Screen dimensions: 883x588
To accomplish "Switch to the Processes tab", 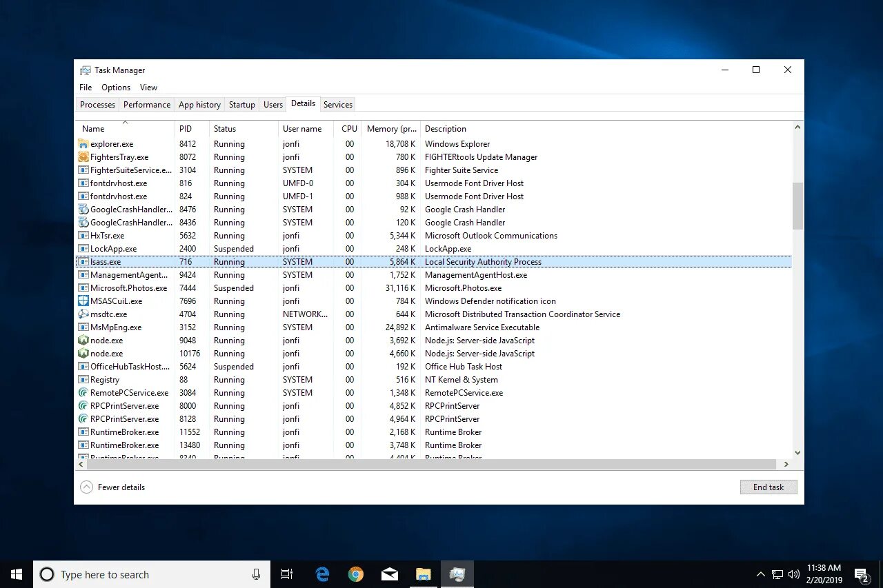I will [97, 105].
